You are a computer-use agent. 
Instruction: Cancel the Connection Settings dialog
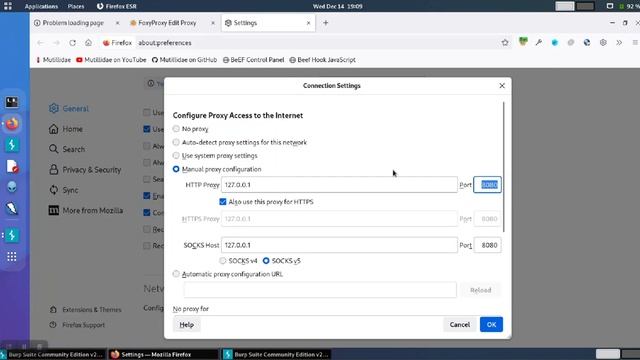click(x=460, y=324)
